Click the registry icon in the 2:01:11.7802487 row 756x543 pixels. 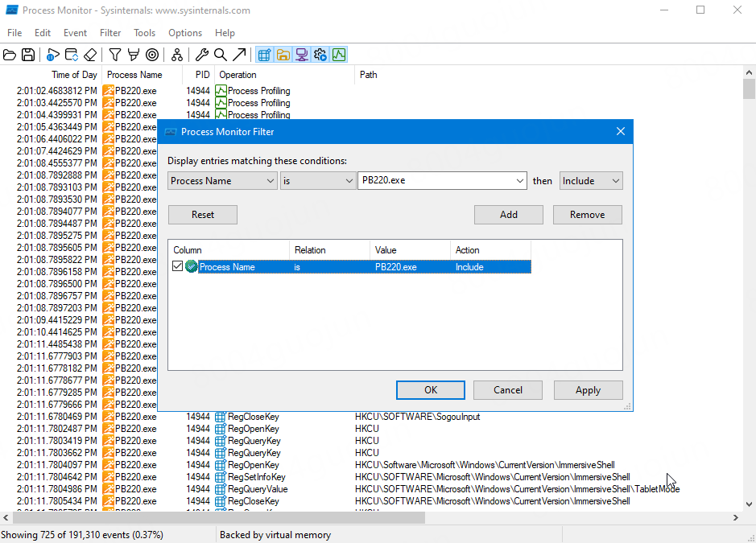(x=221, y=429)
